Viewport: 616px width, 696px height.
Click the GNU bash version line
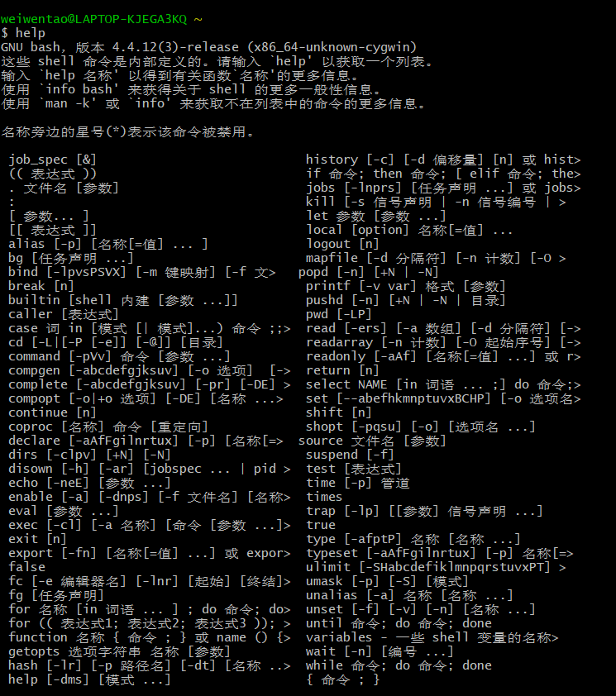click(208, 47)
